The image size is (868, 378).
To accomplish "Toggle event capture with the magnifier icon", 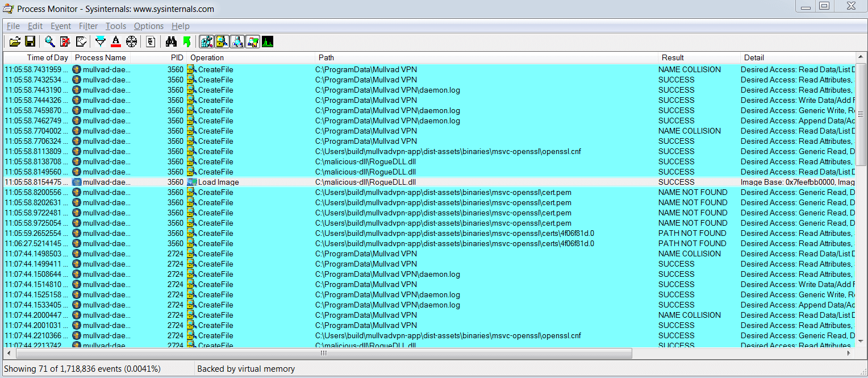I will 50,41.
